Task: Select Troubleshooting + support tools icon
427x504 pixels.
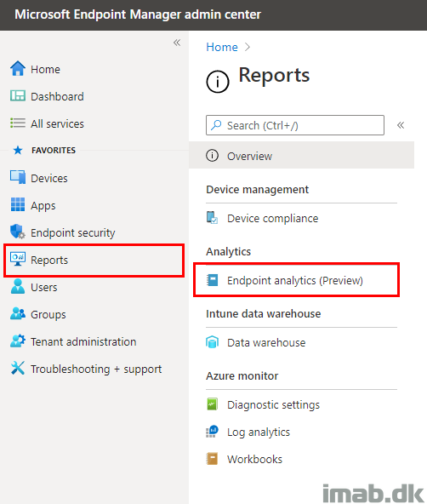Action: pos(18,369)
